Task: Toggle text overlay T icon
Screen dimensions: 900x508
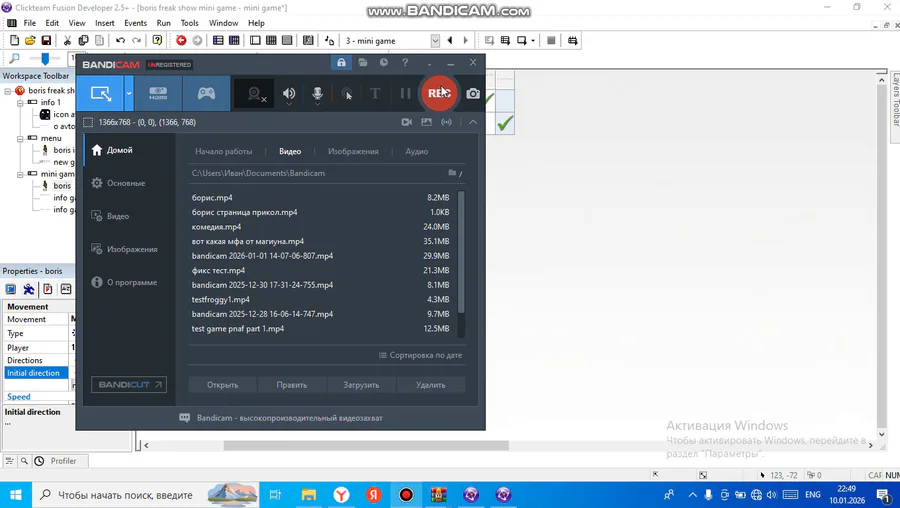Action: click(x=375, y=94)
